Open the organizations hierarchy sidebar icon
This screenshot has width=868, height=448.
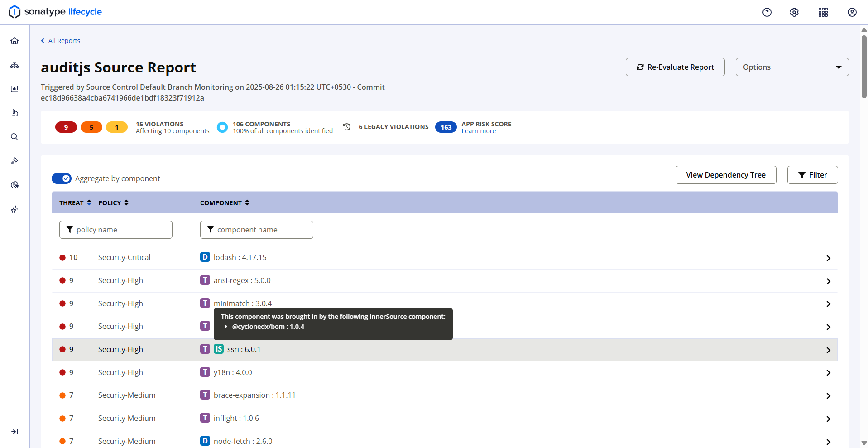click(14, 65)
